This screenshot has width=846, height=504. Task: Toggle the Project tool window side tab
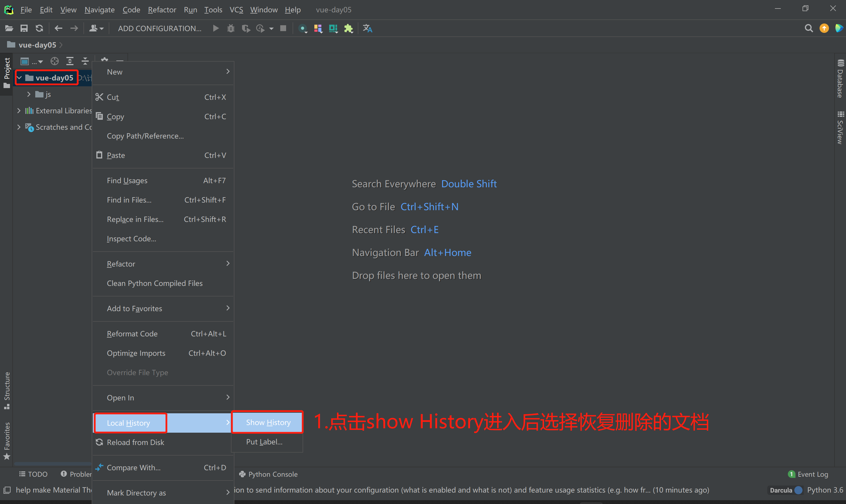(x=6, y=72)
